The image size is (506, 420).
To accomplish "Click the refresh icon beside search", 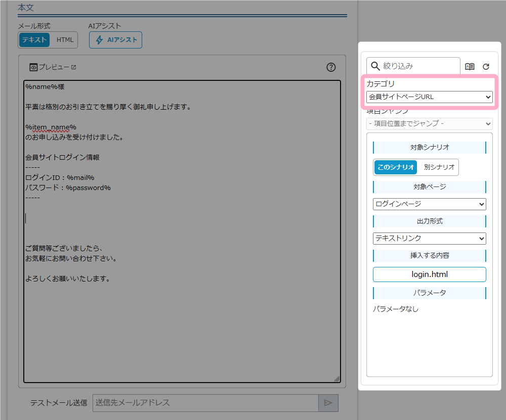I will [x=486, y=66].
